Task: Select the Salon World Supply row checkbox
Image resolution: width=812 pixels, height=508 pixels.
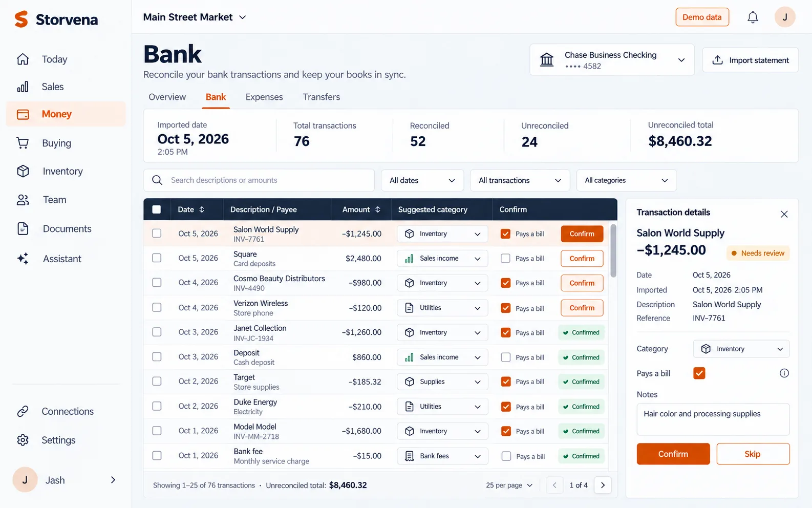Action: pos(157,233)
